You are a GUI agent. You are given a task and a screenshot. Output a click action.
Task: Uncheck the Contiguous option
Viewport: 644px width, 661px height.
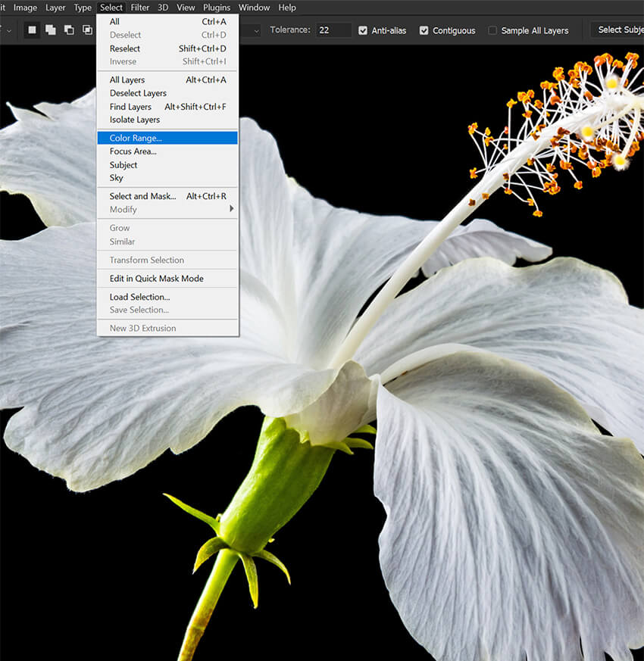pos(424,30)
